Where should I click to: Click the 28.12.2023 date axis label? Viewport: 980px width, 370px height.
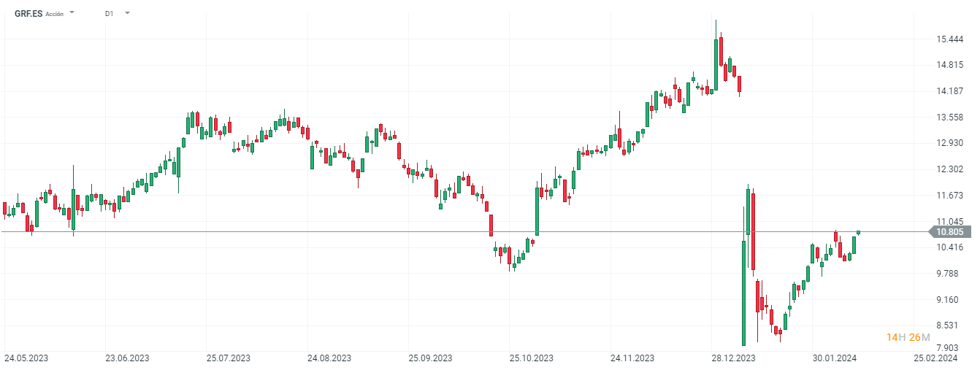[x=734, y=358]
